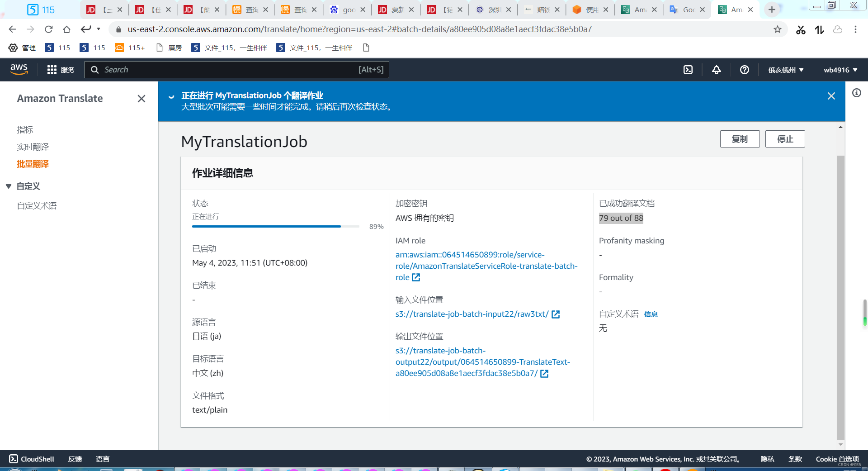
Task: Open the s3 raw3txt input location link
Action: 472,314
